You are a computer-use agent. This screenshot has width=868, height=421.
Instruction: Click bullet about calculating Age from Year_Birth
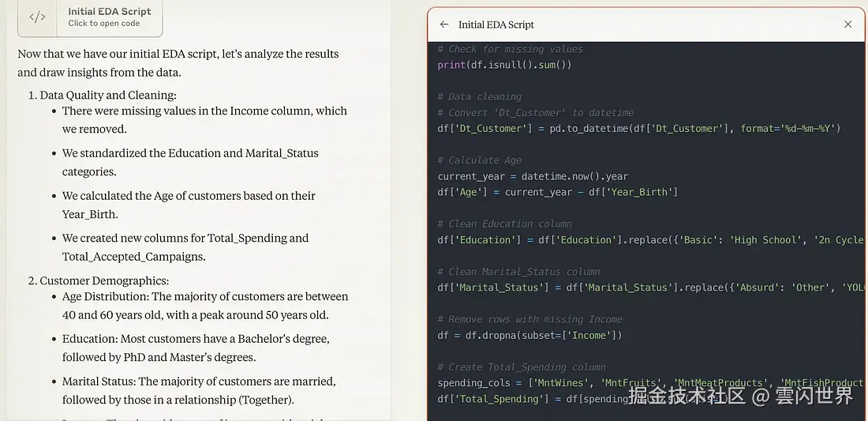tap(189, 205)
